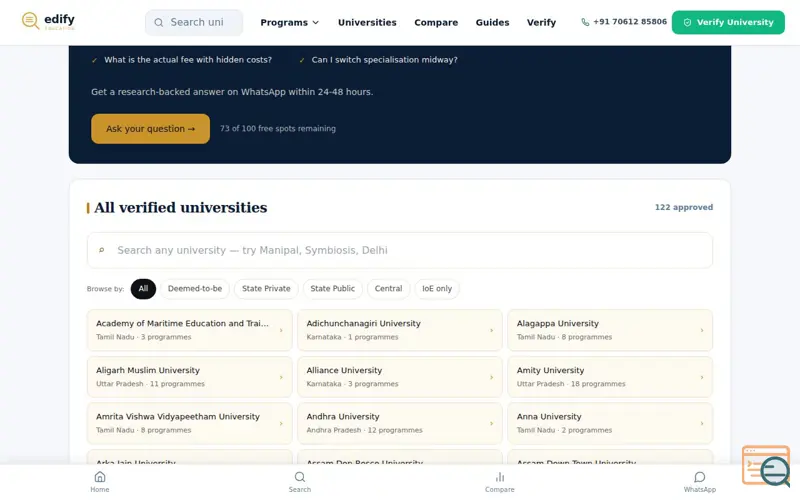Click 'Tamil Nadu · 2 programmes' text
The image size is (800, 500).
point(564,430)
